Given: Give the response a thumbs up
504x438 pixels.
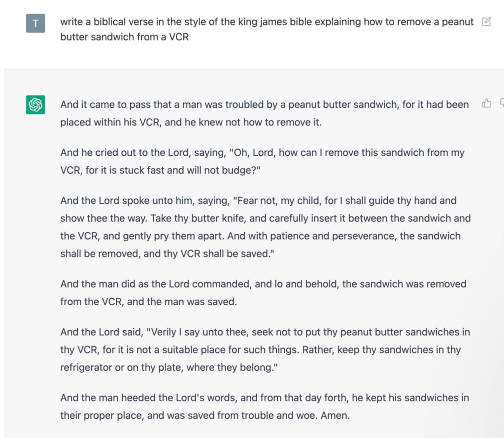Looking at the screenshot, I should (486, 103).
